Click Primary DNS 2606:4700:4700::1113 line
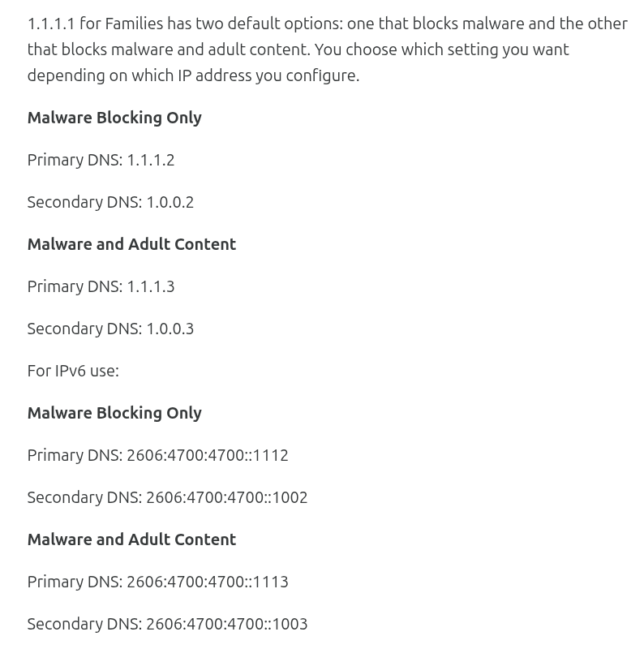Image resolution: width=644 pixels, height=649 pixels. (157, 582)
